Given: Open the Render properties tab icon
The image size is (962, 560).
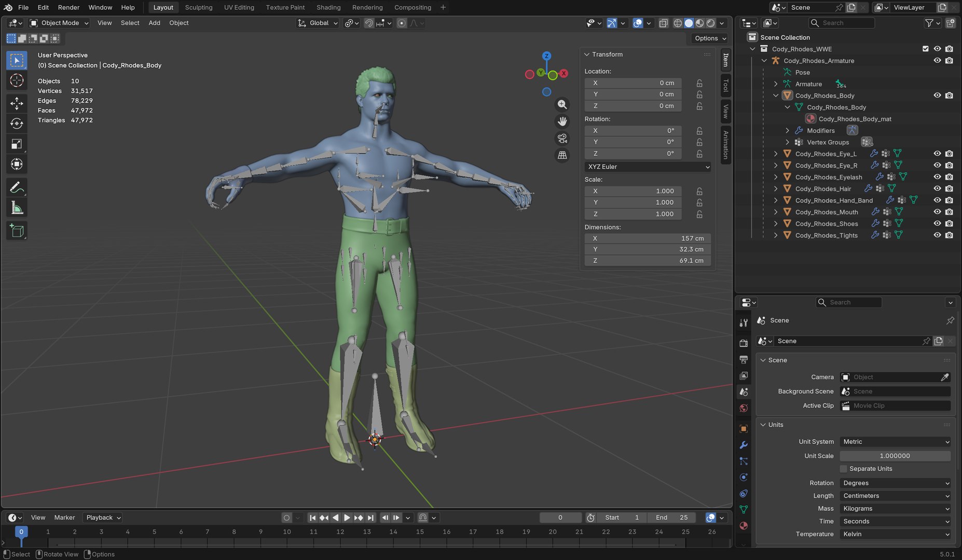Looking at the screenshot, I should point(744,343).
